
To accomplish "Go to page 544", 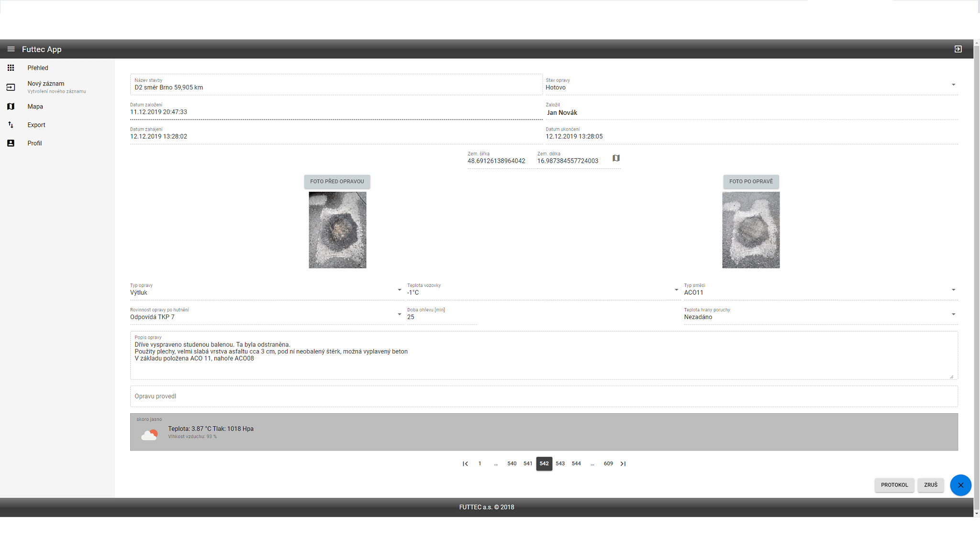I will (x=576, y=463).
